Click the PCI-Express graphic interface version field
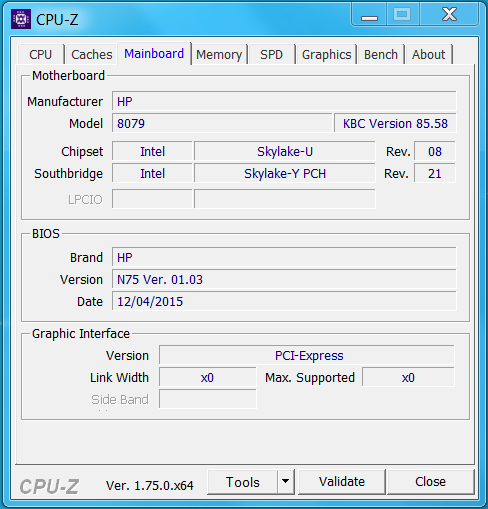 pos(307,355)
